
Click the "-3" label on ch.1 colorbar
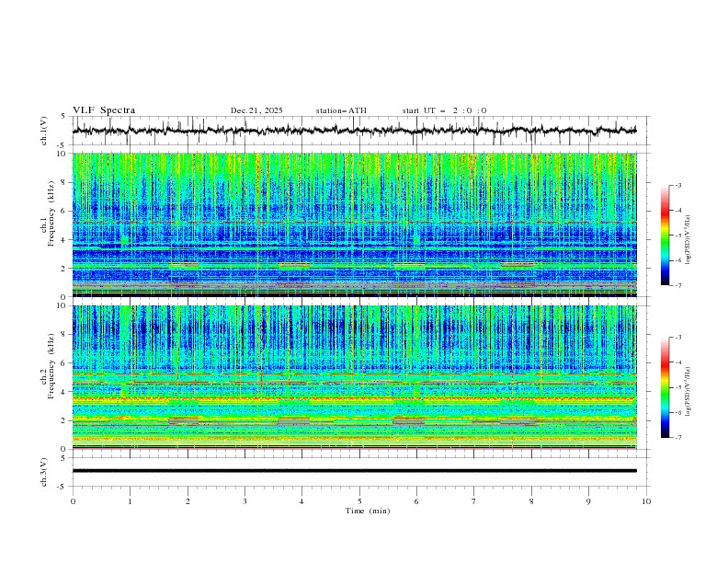[678, 185]
